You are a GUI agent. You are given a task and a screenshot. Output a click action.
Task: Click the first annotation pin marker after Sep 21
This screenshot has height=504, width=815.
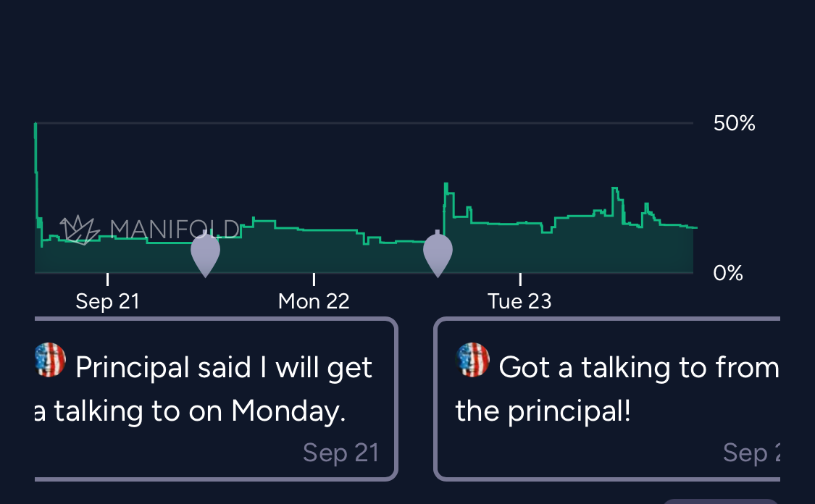click(x=205, y=254)
